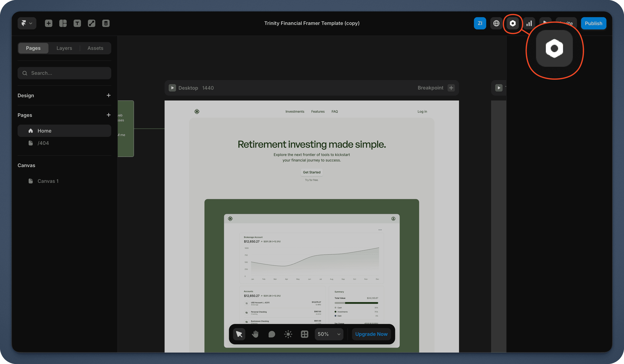Open the Layout templates tool

(63, 23)
